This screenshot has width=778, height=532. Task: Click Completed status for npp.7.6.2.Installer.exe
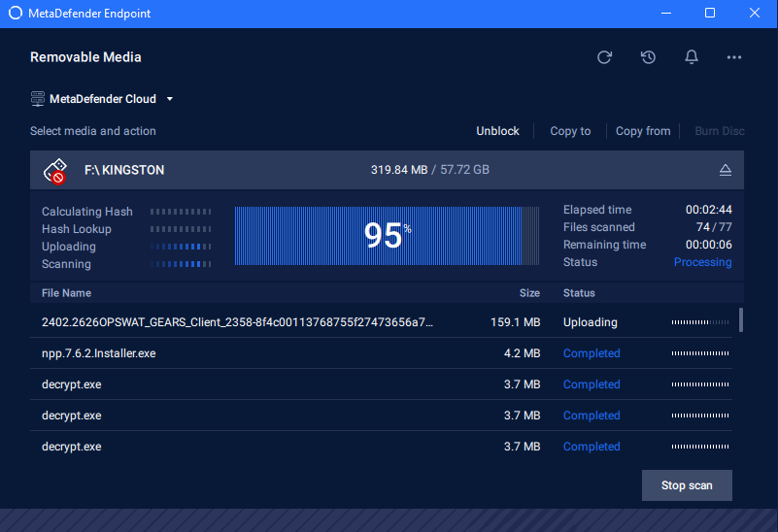[x=592, y=353]
